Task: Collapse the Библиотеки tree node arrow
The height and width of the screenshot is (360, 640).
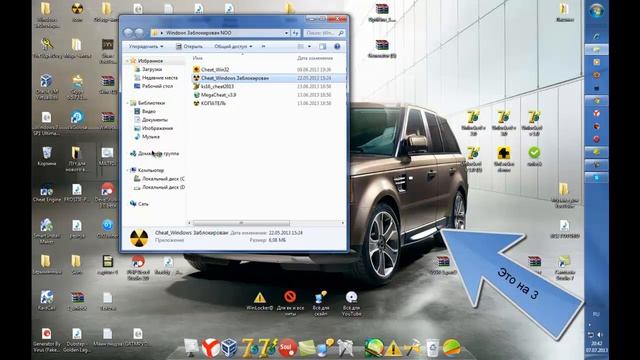Action: (127, 103)
